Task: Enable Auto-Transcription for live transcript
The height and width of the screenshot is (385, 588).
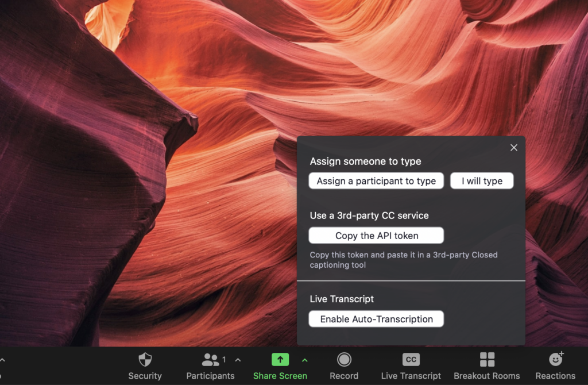Action: coord(376,319)
